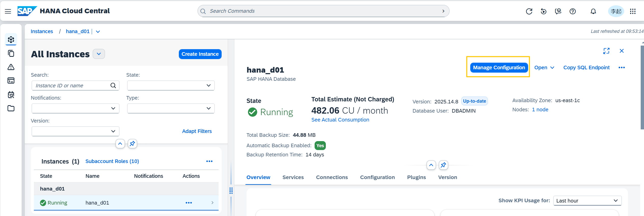Click the Name column header
Image resolution: width=644 pixels, height=216 pixels.
92,176
